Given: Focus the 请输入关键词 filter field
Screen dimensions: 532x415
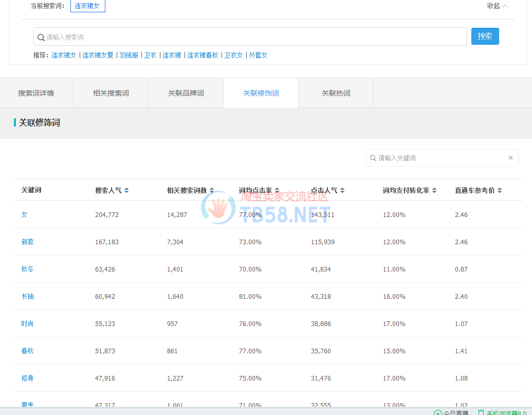Looking at the screenshot, I should (x=439, y=158).
